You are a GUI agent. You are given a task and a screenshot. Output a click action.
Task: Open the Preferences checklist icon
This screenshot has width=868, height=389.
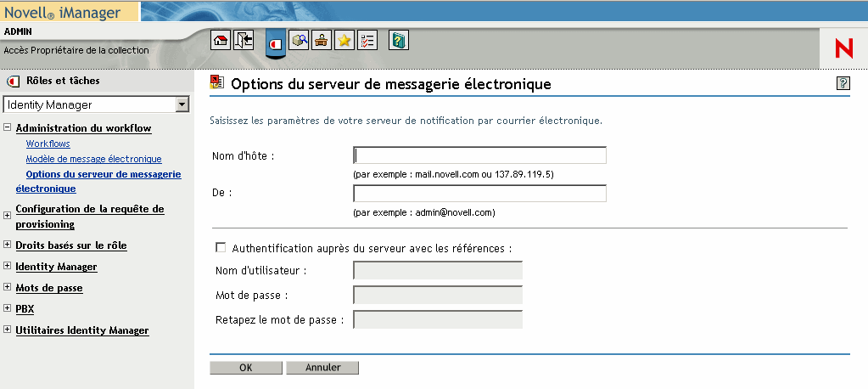pos(367,41)
